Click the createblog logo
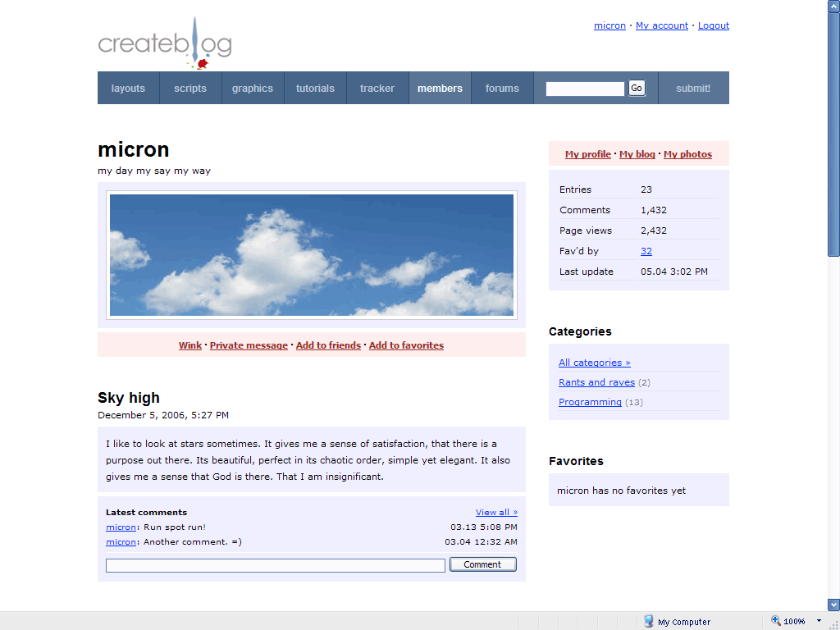This screenshot has width=840, height=630. click(x=165, y=43)
